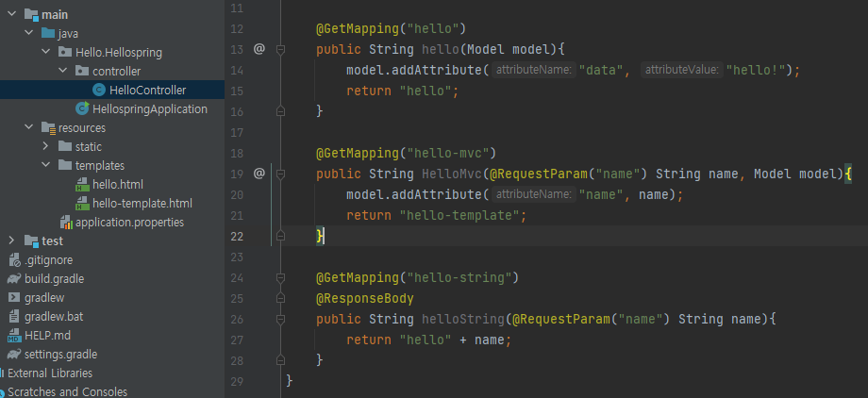
Task: Click return "hello-template" statement
Action: (x=436, y=215)
